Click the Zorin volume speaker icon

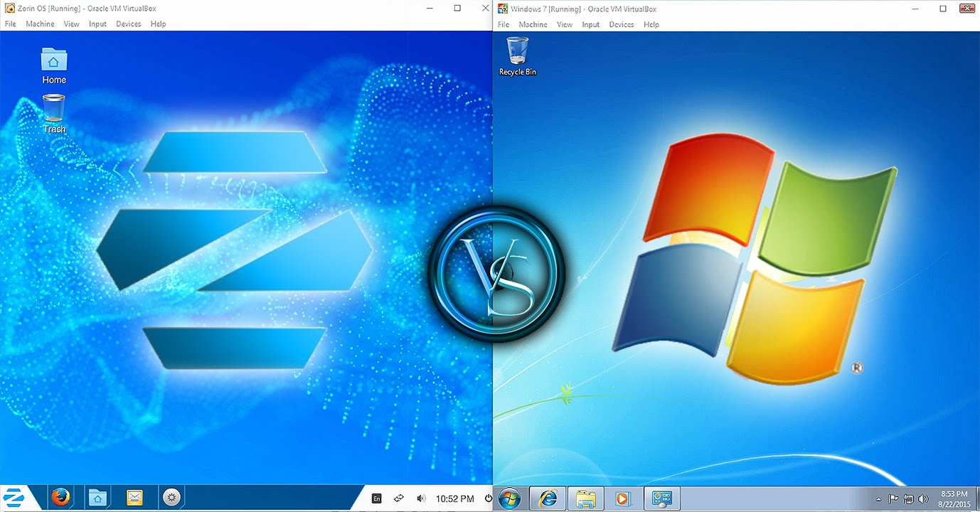[421, 498]
